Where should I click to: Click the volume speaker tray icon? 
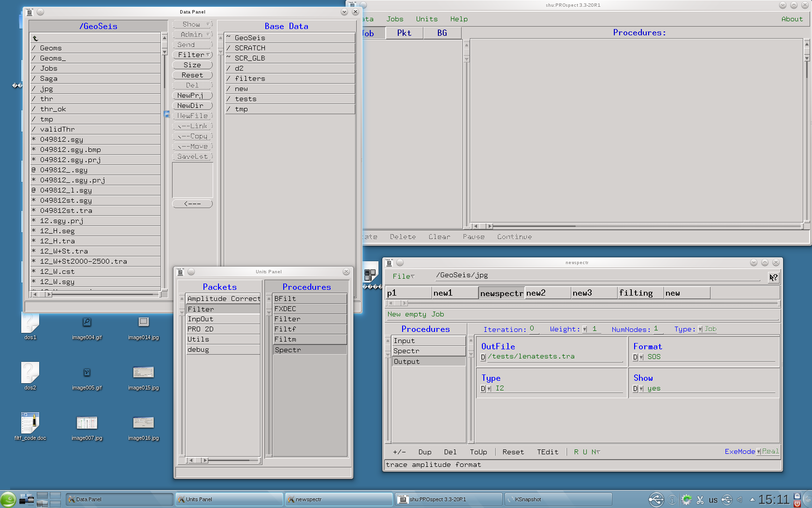click(739, 500)
